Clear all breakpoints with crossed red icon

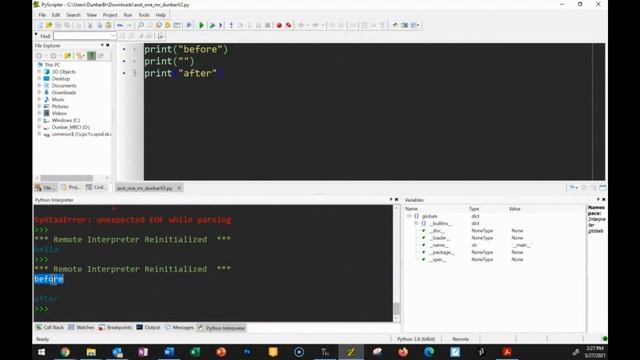click(x=289, y=25)
